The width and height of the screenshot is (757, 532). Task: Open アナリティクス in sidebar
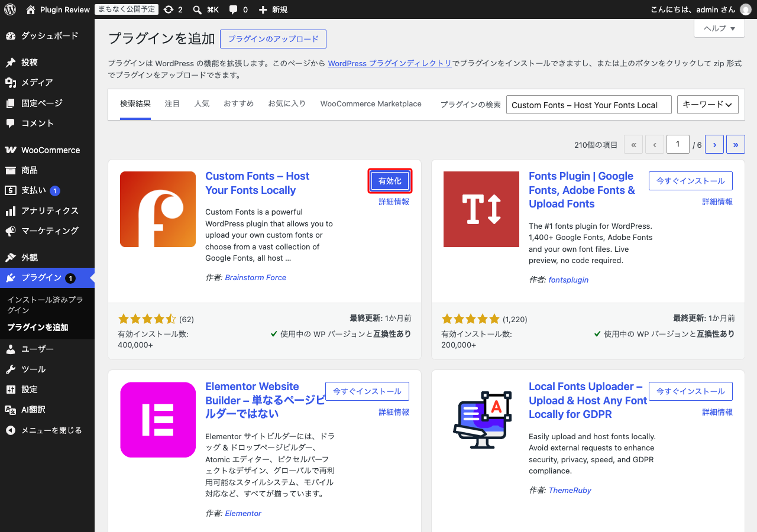pos(47,210)
